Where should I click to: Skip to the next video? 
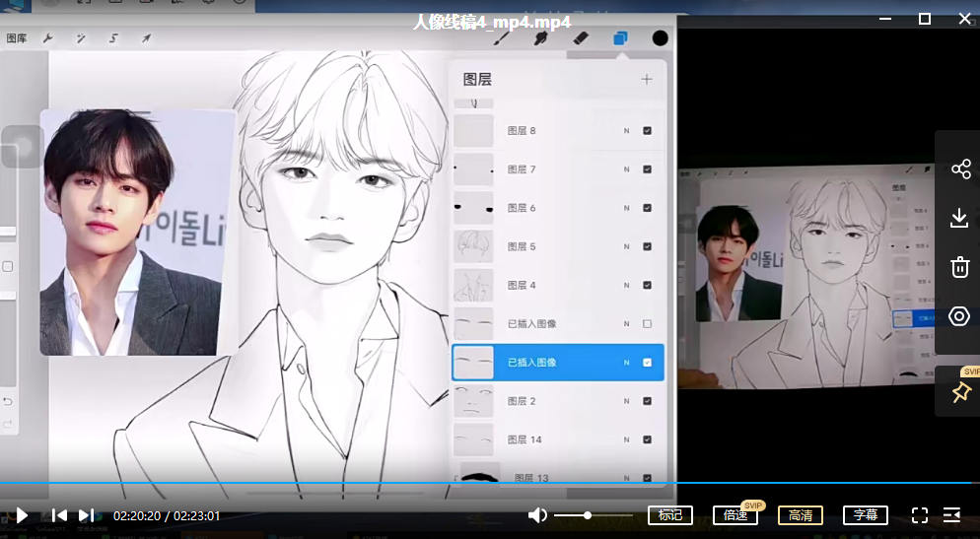tap(87, 515)
